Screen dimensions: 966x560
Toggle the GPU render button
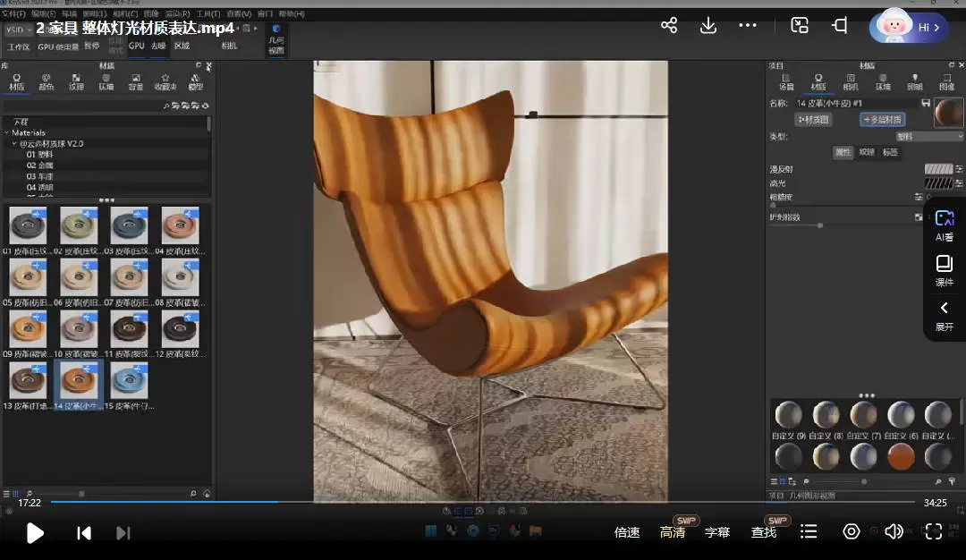click(x=137, y=46)
